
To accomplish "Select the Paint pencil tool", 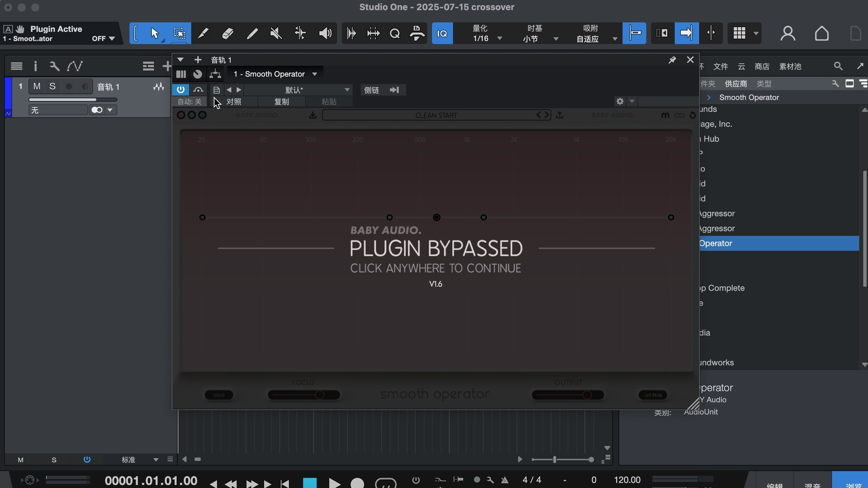I will click(252, 33).
